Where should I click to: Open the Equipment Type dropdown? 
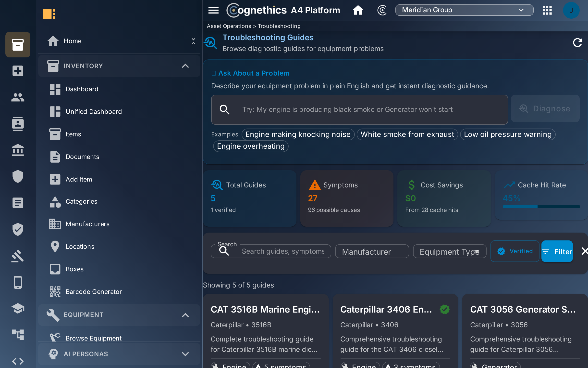[450, 251]
